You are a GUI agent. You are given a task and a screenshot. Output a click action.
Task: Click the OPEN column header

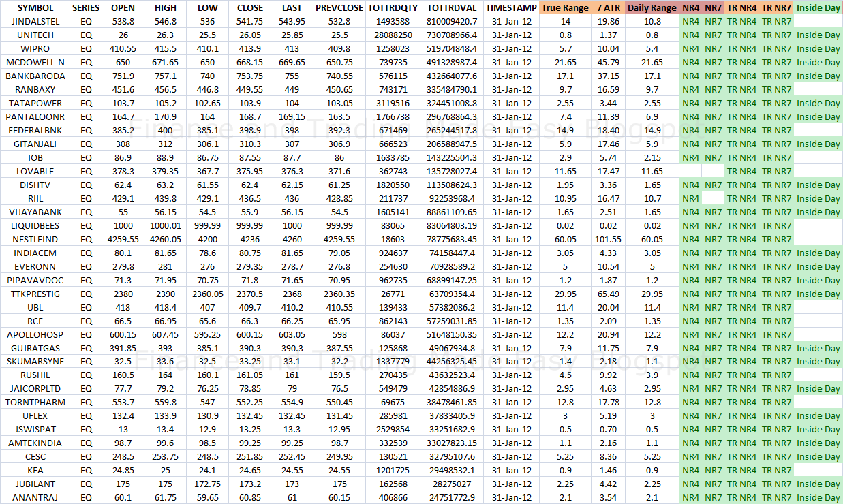[123, 7]
